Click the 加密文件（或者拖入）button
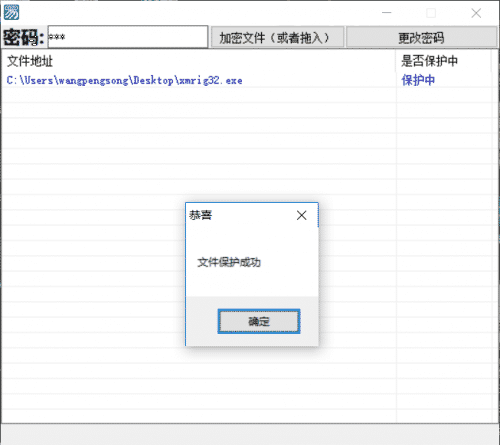This screenshot has height=445, width=500. [277, 37]
